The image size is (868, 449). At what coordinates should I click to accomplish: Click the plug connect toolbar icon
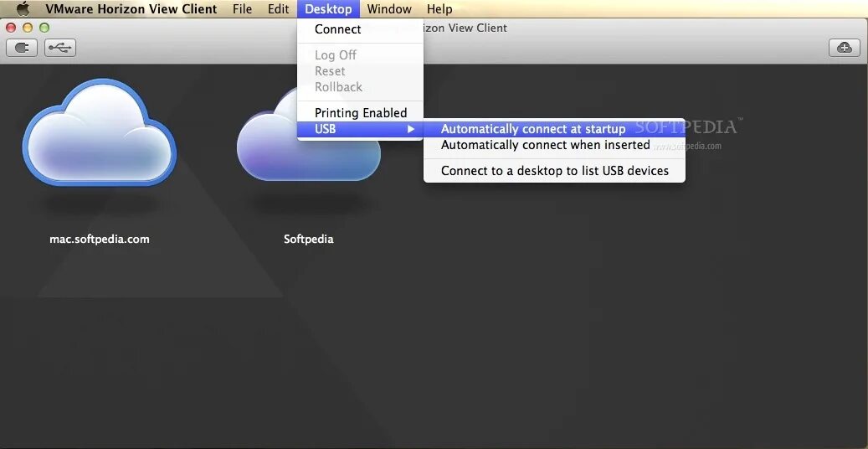pyautogui.click(x=22, y=49)
